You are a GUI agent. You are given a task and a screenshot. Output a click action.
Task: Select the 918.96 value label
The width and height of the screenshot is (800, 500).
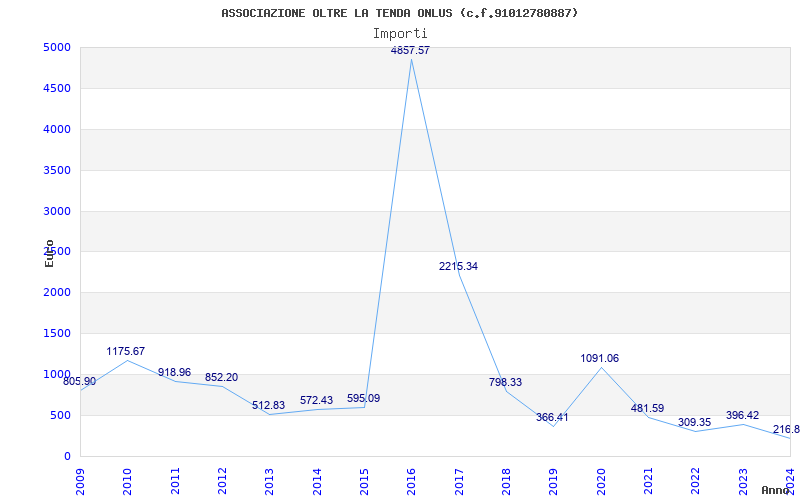[174, 372]
